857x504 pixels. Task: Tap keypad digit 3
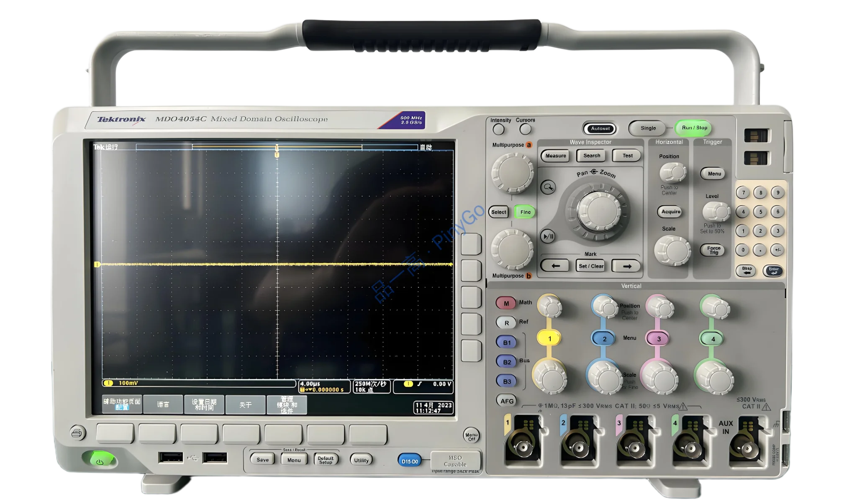tap(777, 230)
